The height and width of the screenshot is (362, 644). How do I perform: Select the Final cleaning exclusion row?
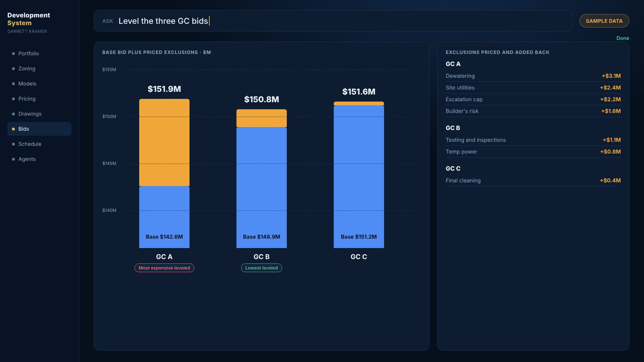(x=533, y=181)
